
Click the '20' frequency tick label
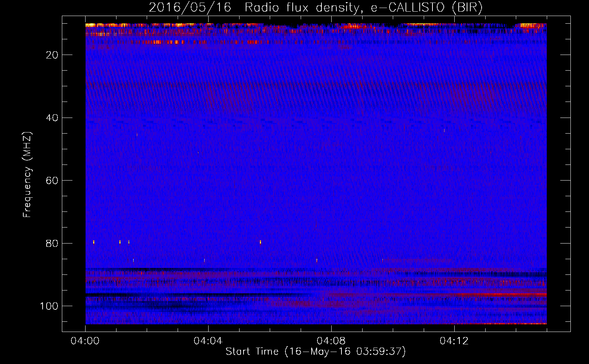click(52, 55)
